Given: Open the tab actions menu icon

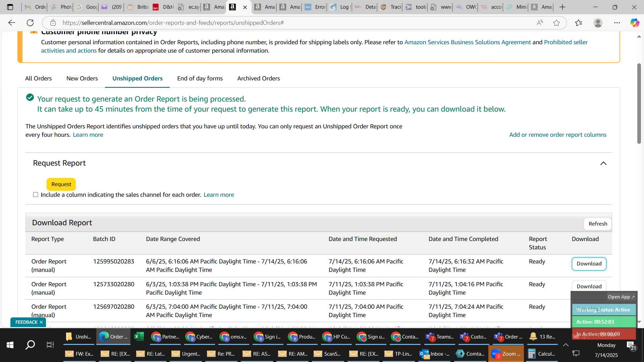Looking at the screenshot, I should [x=10, y=7].
